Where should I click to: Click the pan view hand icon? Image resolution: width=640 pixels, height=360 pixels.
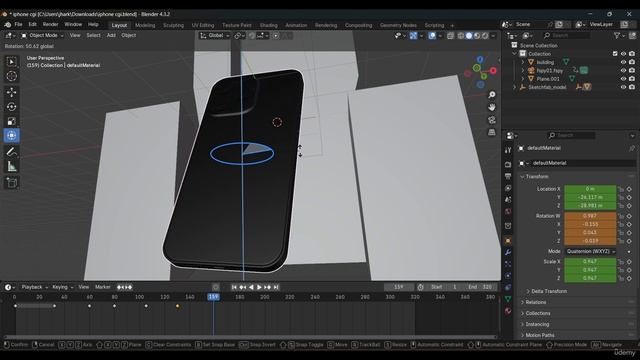pyautogui.click(x=492, y=107)
